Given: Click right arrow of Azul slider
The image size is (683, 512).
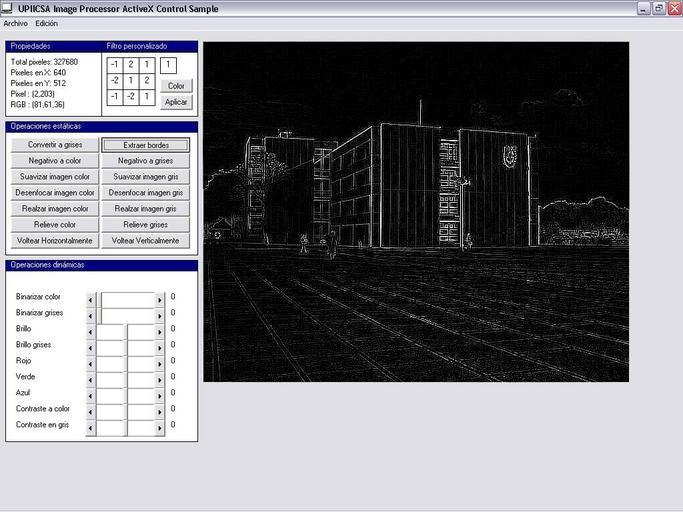Looking at the screenshot, I should click(x=159, y=396).
